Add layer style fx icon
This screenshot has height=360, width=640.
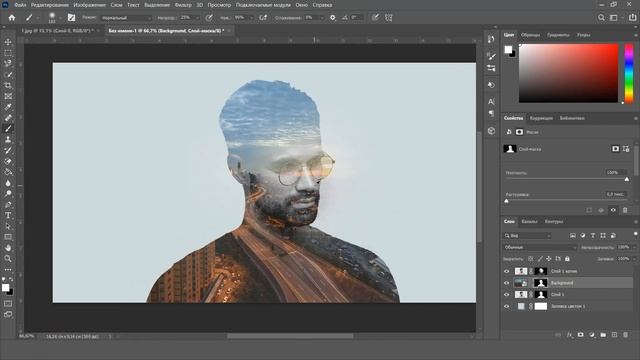(569, 335)
